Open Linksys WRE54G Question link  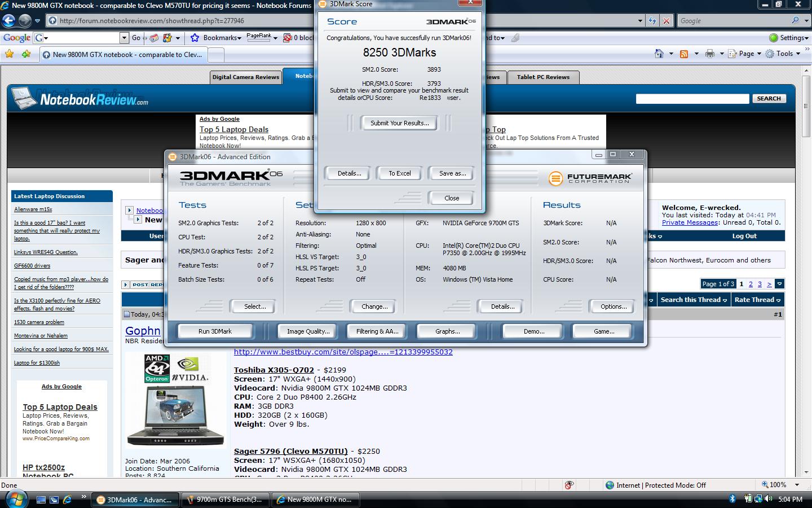pyautogui.click(x=46, y=252)
